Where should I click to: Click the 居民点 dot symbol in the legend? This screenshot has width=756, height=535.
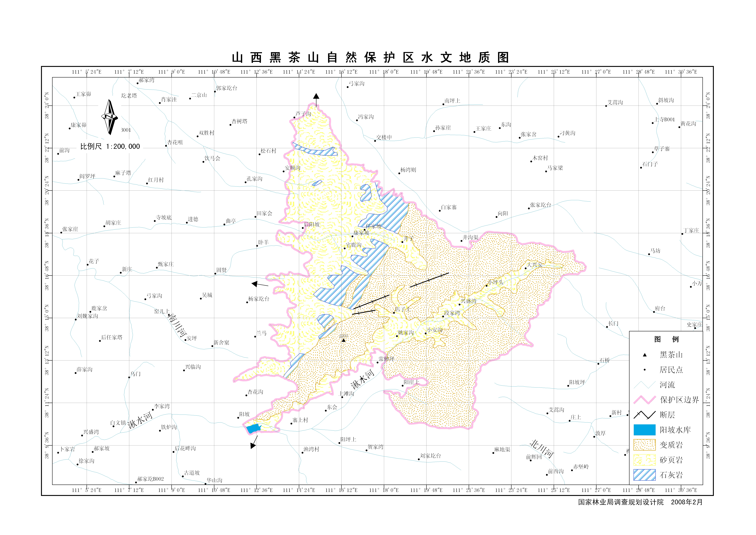[x=645, y=370]
